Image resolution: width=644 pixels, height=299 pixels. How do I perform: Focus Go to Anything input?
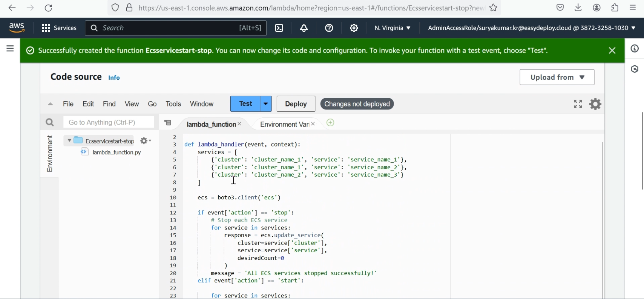pos(109,122)
